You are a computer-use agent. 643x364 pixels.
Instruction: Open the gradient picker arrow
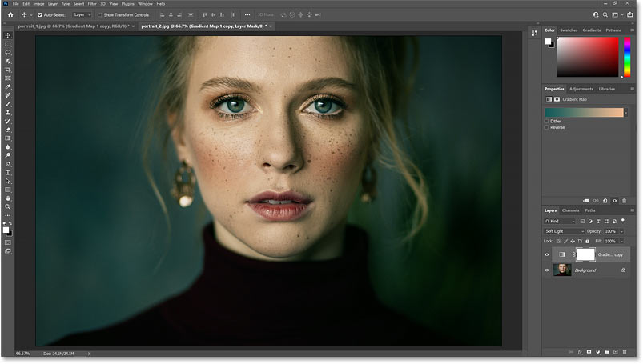pyautogui.click(x=625, y=112)
